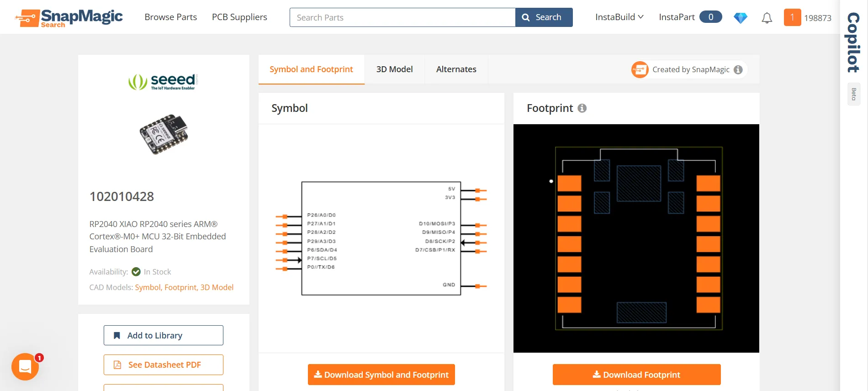Open the chat support bubble

click(x=25, y=366)
